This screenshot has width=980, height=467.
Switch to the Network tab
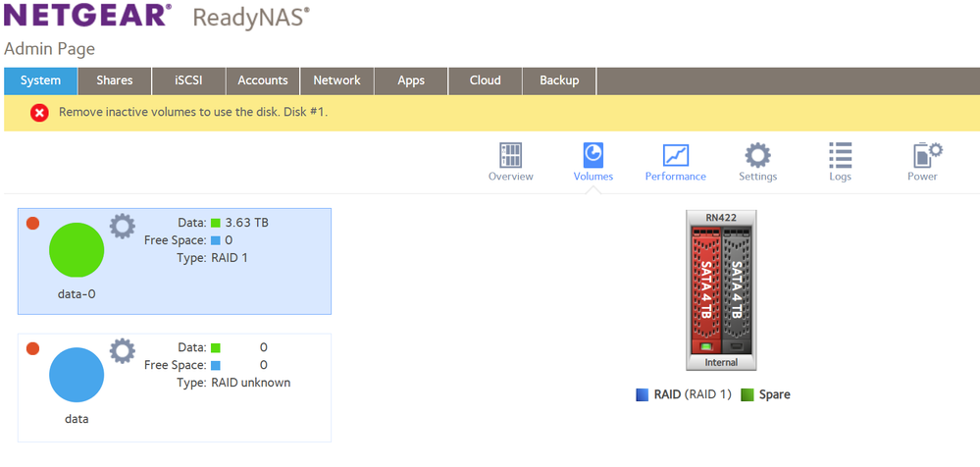click(x=336, y=80)
